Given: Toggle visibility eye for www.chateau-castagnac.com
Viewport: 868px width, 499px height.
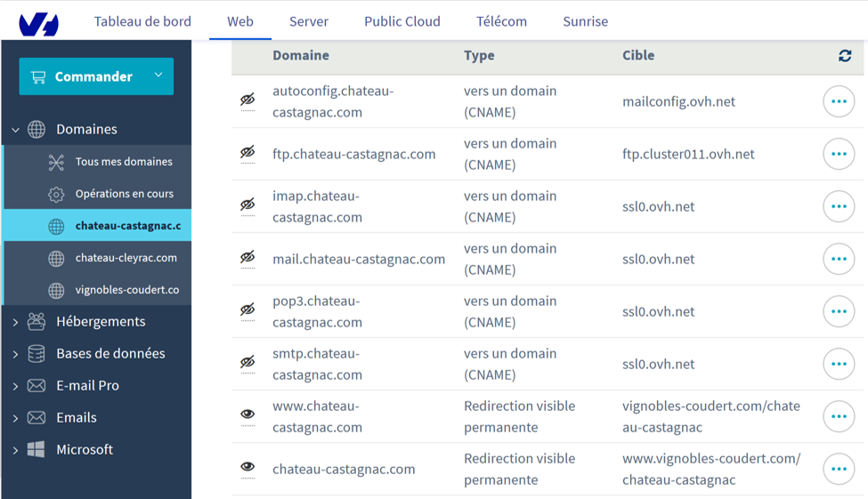Looking at the screenshot, I should [x=247, y=414].
